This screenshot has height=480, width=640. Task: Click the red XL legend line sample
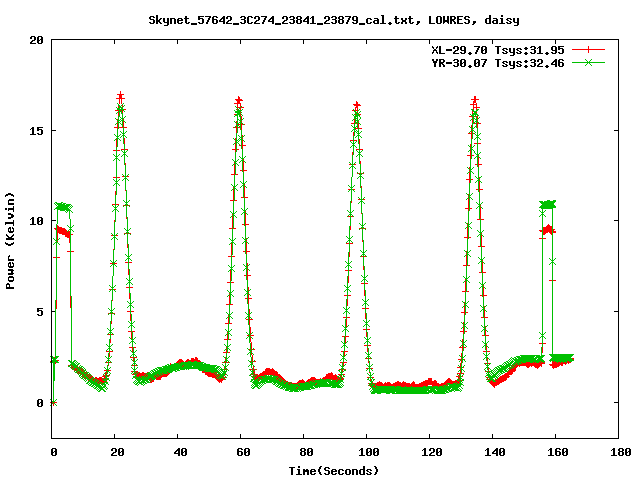tap(588, 50)
